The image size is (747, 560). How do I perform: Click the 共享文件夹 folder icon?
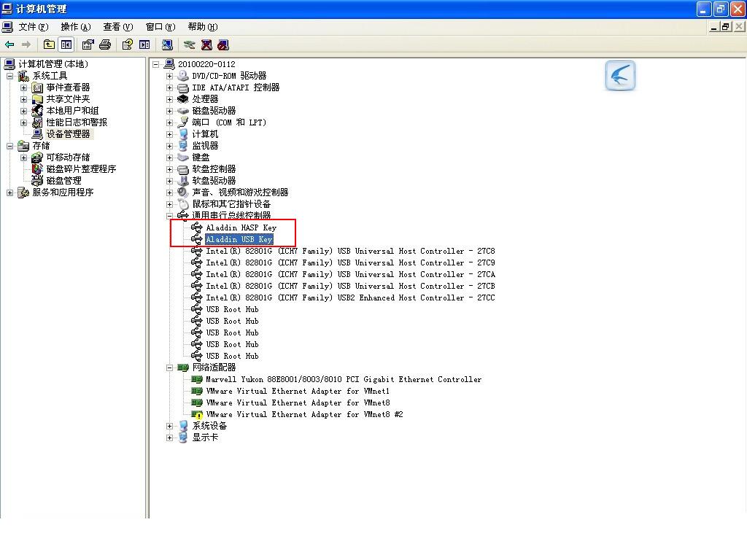[x=37, y=99]
